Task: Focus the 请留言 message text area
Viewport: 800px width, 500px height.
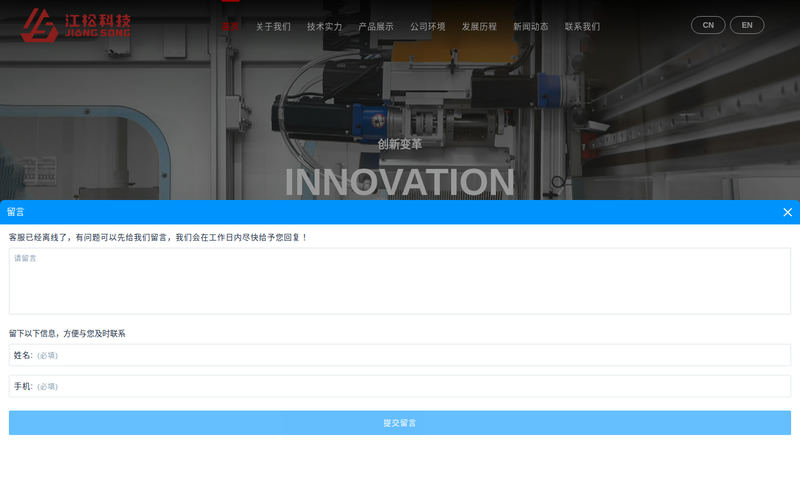Action: coord(400,281)
